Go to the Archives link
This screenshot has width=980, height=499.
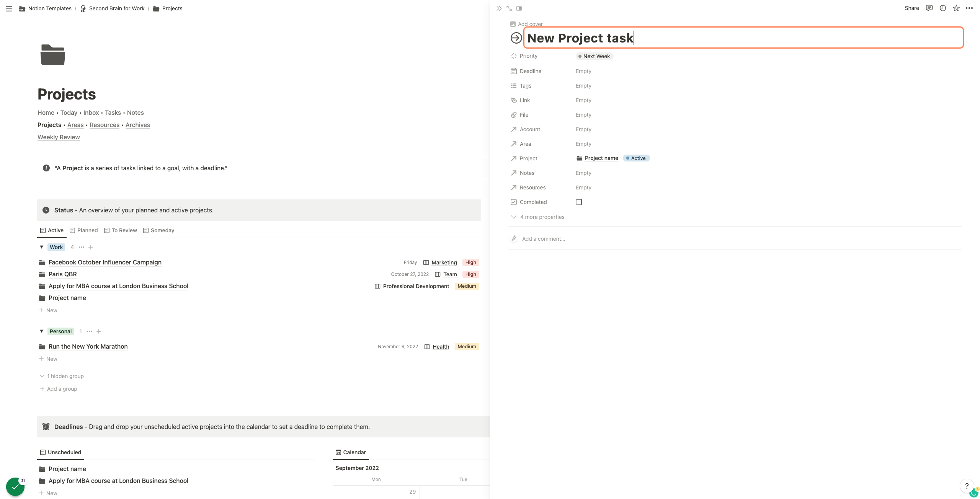138,125
